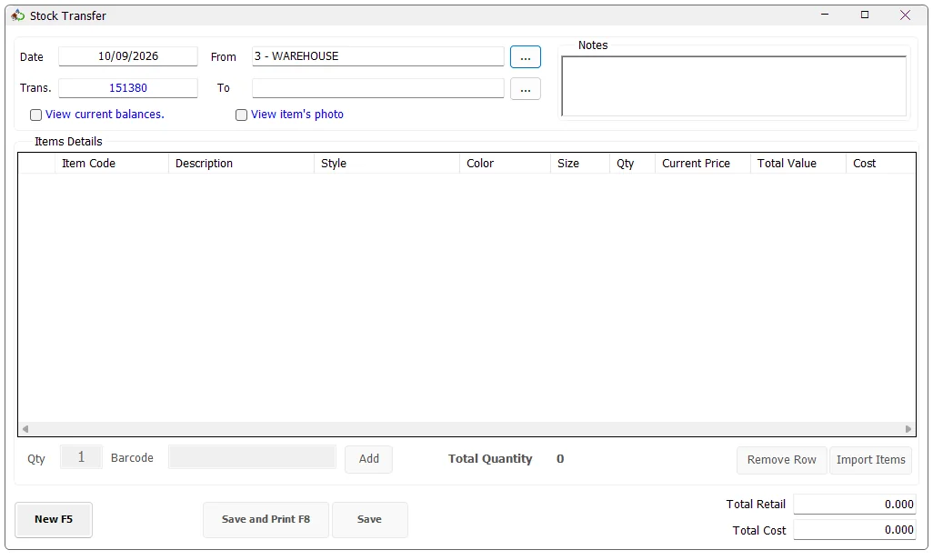Click the Trans. number field 151380
This screenshot has height=560, width=943.
click(128, 88)
